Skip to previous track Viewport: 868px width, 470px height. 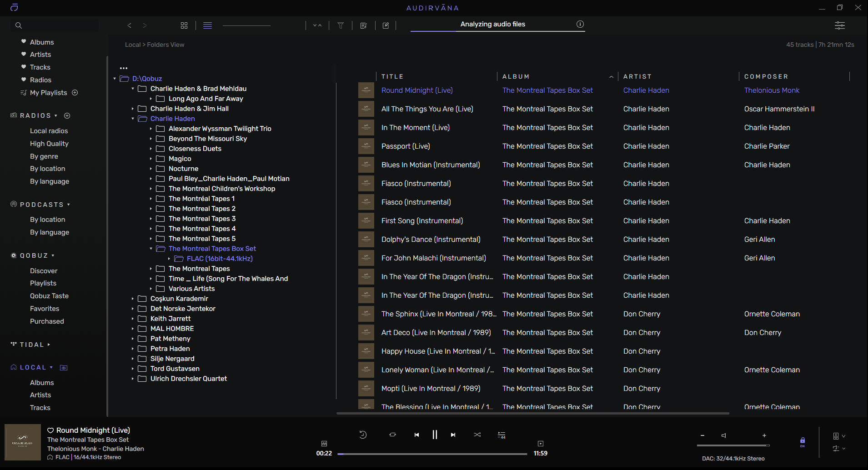pos(416,435)
